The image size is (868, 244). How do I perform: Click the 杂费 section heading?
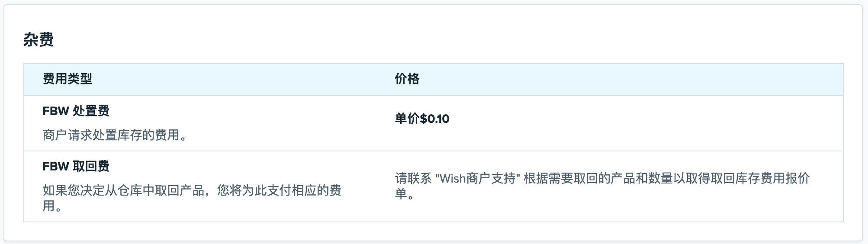point(39,40)
